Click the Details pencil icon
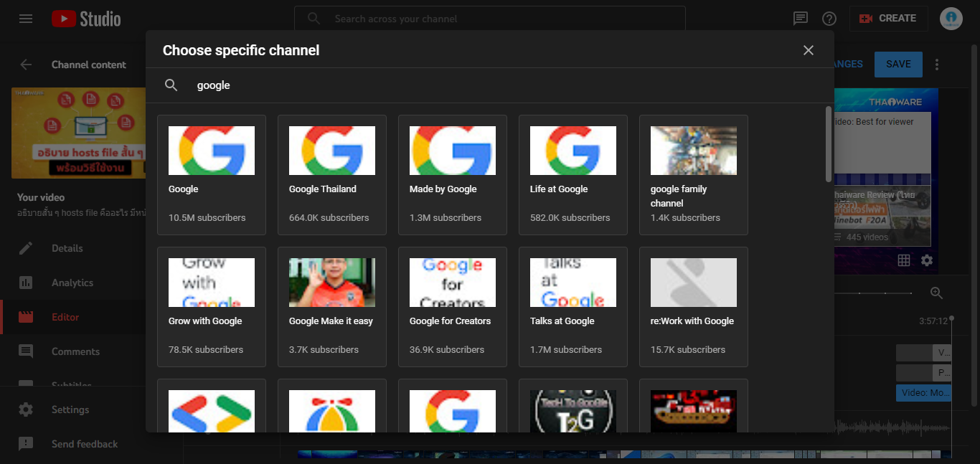The height and width of the screenshot is (464, 980). (x=26, y=248)
